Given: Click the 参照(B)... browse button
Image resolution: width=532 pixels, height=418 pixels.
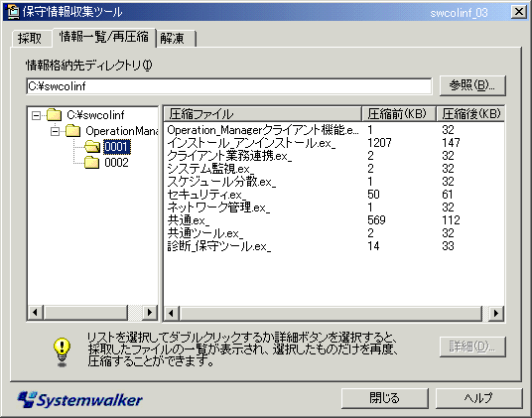Looking at the screenshot, I should pos(472,85).
